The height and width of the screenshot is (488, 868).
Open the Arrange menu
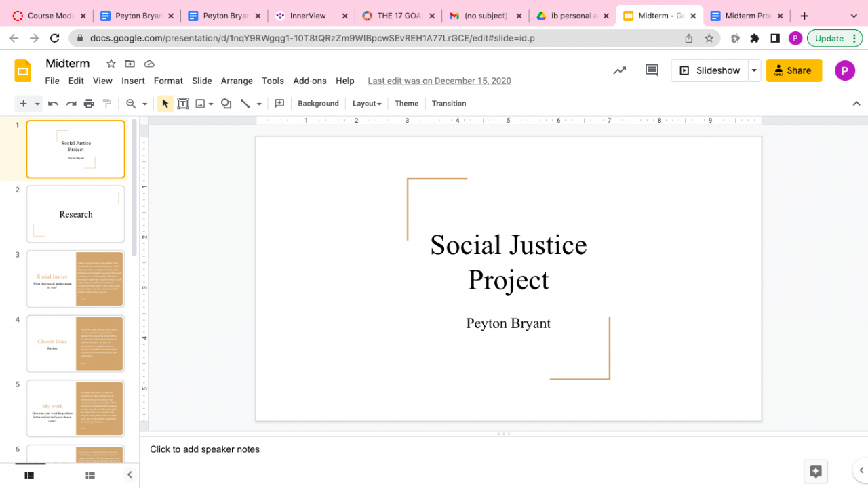[x=237, y=81]
